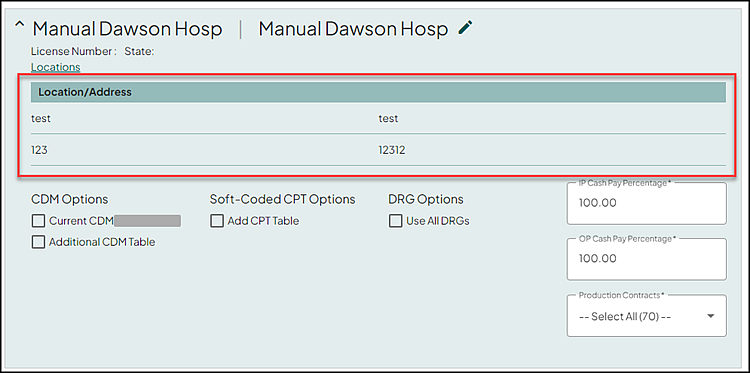Click the DRG Options heading
Image resolution: width=750 pixels, height=373 pixels.
click(426, 199)
